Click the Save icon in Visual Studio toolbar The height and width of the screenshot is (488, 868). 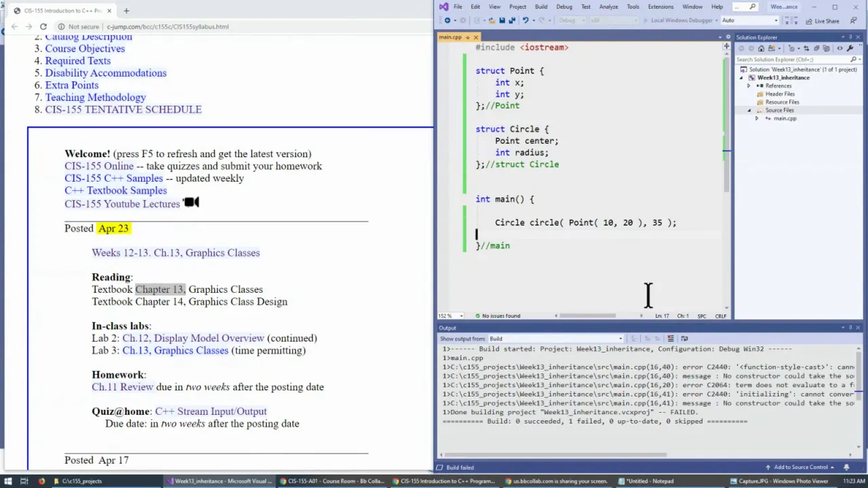tap(502, 20)
